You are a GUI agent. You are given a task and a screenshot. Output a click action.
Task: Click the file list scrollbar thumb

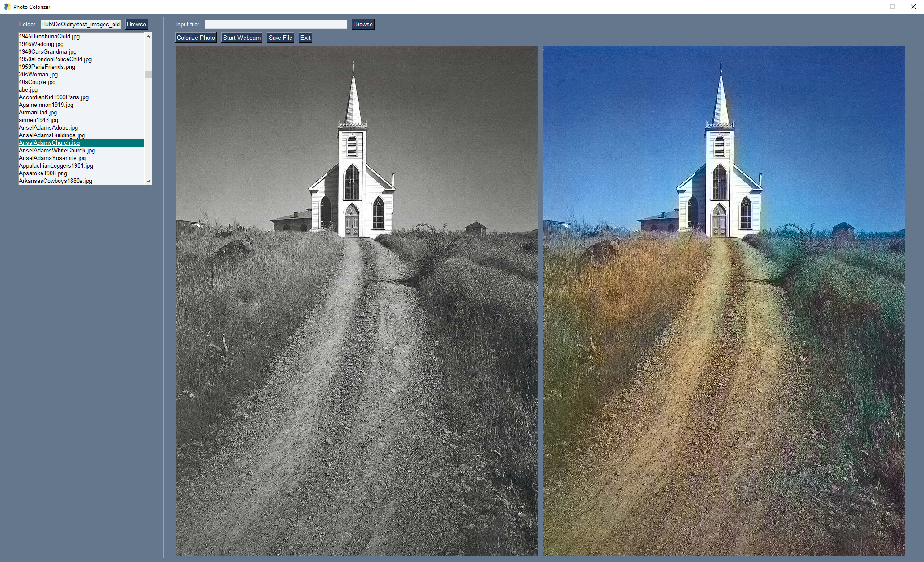(148, 74)
